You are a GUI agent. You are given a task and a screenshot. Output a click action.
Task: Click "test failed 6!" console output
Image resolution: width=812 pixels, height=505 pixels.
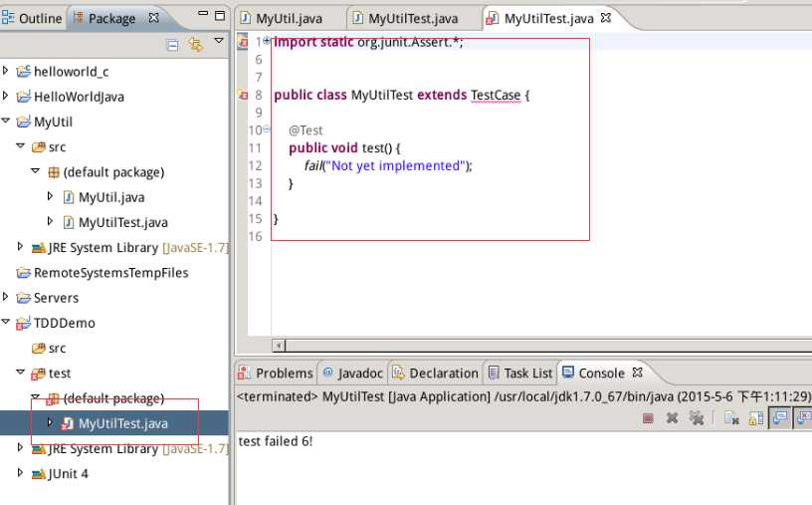coord(275,441)
